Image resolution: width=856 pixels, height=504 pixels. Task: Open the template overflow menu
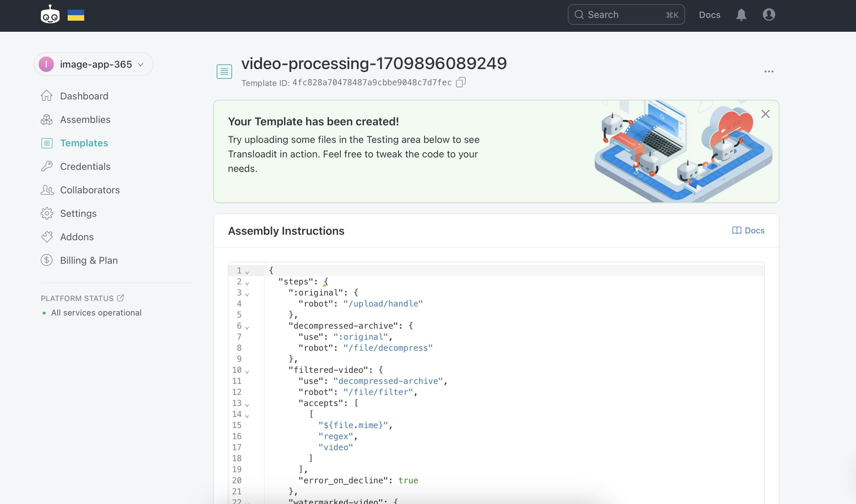coord(769,71)
